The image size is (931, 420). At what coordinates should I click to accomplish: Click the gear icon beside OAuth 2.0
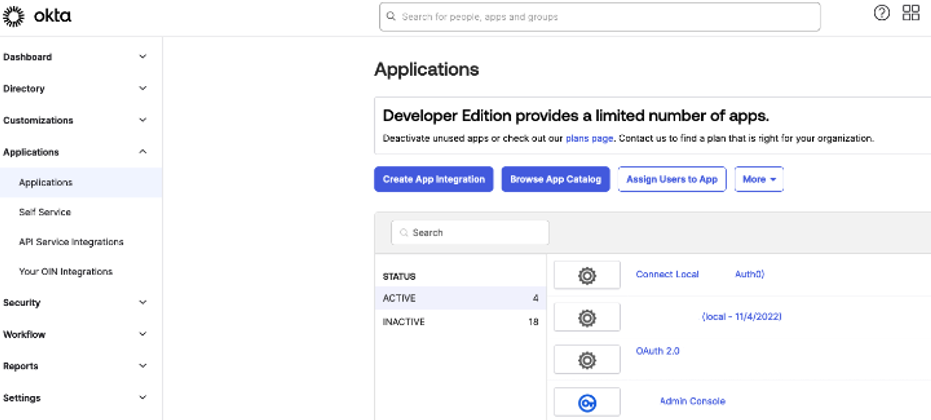coord(587,359)
